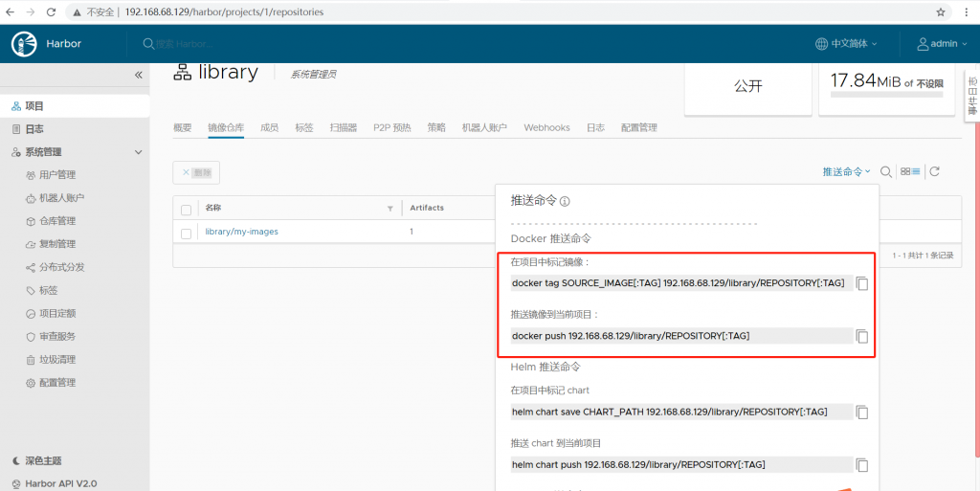Open the library/my-images repository link
Image resolution: width=980 pixels, height=491 pixels.
tap(241, 232)
